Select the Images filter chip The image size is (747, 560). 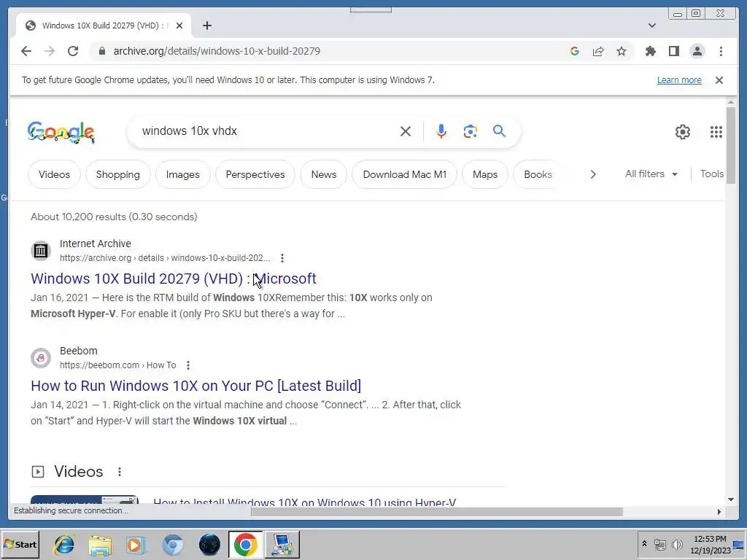(x=182, y=174)
